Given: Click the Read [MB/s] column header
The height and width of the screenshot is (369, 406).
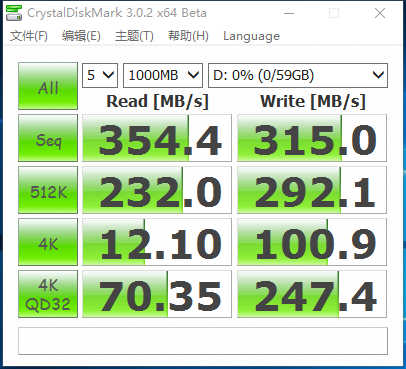Looking at the screenshot, I should pyautogui.click(x=157, y=101).
